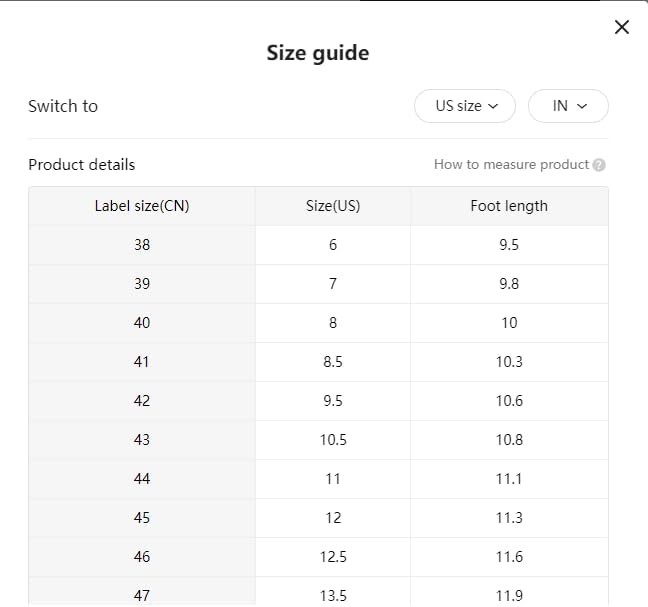Click the Size guide title
Viewport: 648px width, 607px height.
(x=318, y=53)
